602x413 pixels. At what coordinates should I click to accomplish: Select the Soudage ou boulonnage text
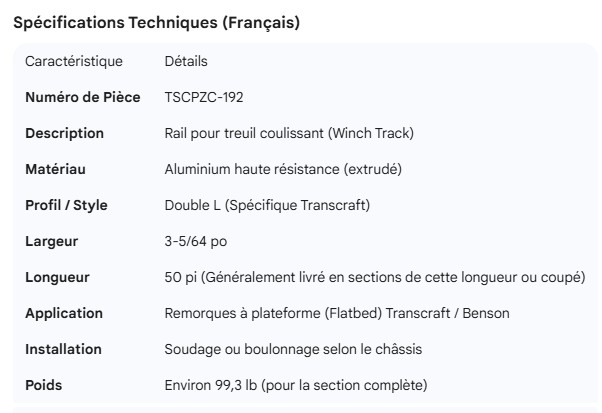pos(290,350)
